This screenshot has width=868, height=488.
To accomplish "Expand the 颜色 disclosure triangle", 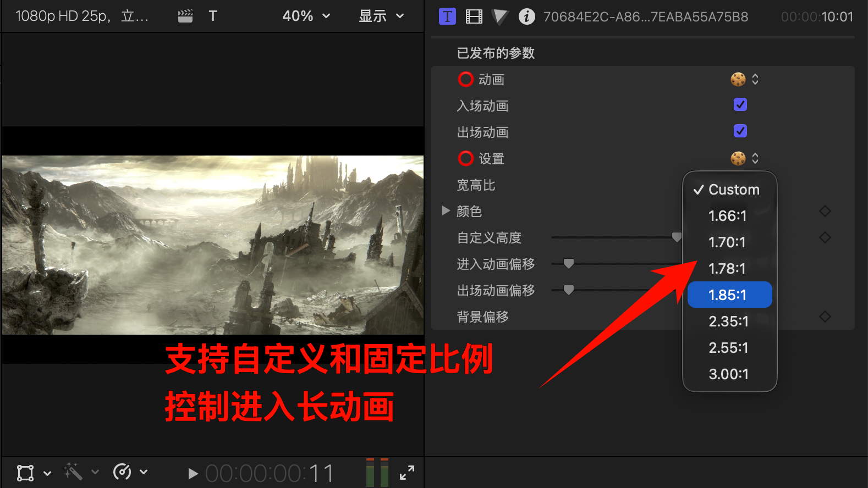I will click(x=446, y=211).
